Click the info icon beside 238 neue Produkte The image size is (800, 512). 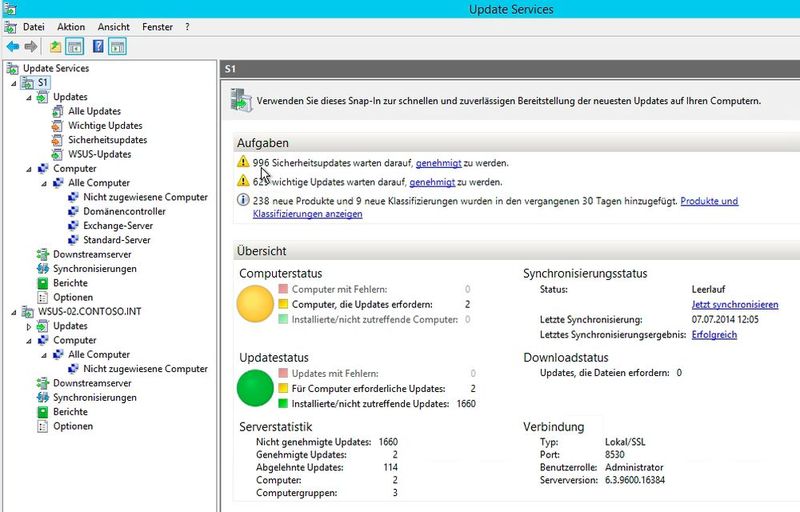point(243,200)
